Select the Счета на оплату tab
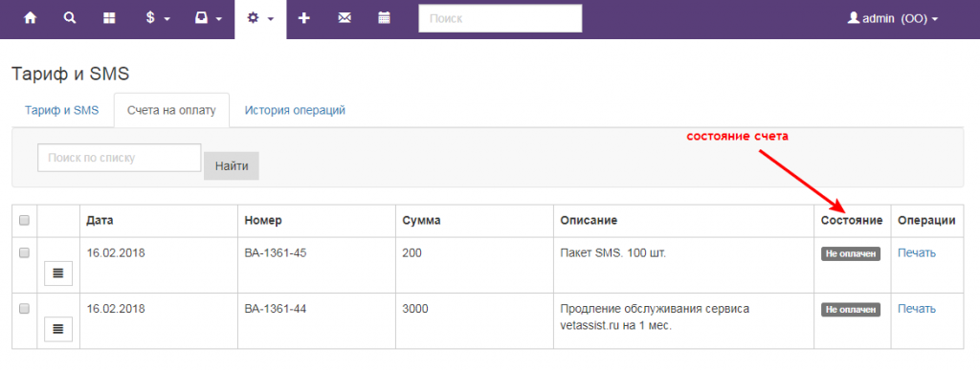This screenshot has width=980, height=371. [x=171, y=111]
